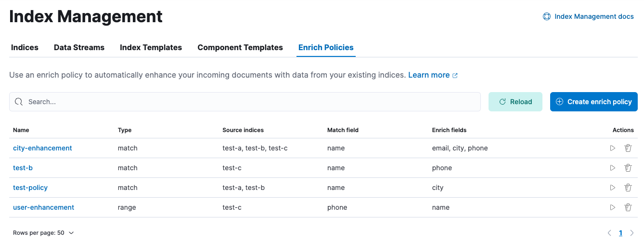644x243 pixels.
Task: Execute the city-enhancement policy
Action: point(613,148)
